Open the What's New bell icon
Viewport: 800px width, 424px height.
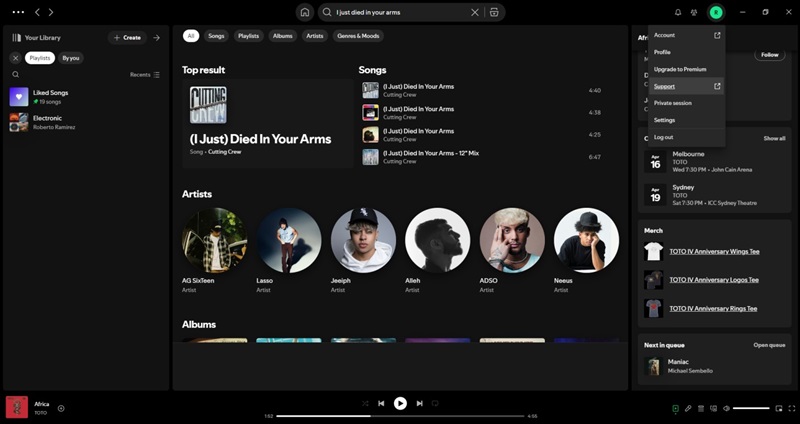pyautogui.click(x=678, y=12)
